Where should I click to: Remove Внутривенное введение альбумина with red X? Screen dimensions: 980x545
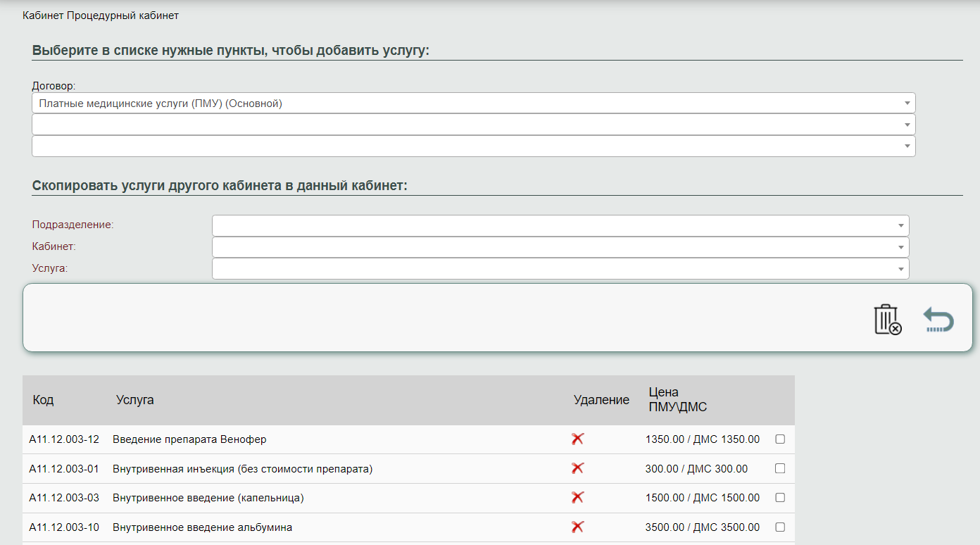click(578, 527)
